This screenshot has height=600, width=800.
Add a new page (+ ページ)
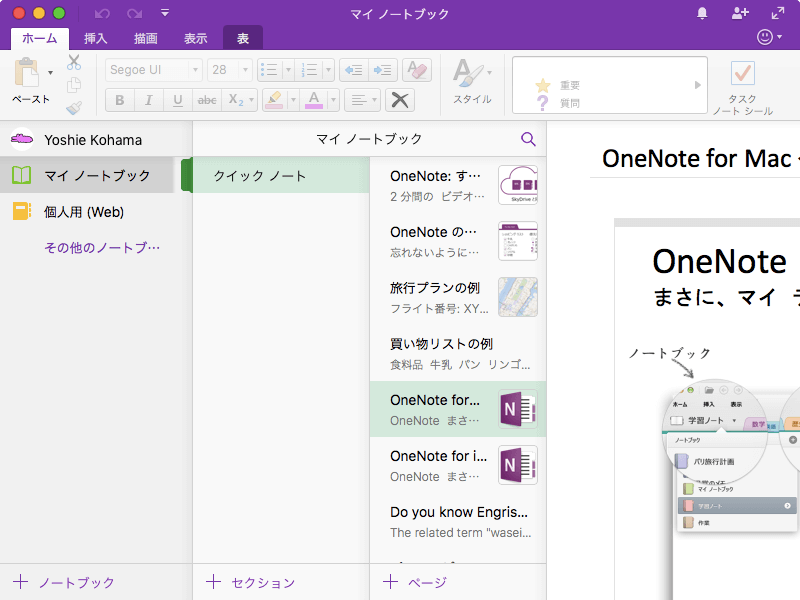coord(415,582)
